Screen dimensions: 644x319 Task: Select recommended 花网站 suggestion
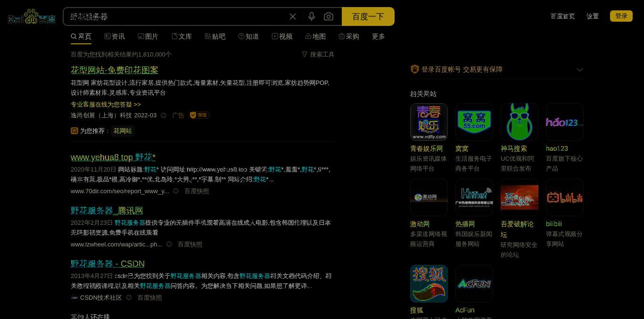click(123, 131)
